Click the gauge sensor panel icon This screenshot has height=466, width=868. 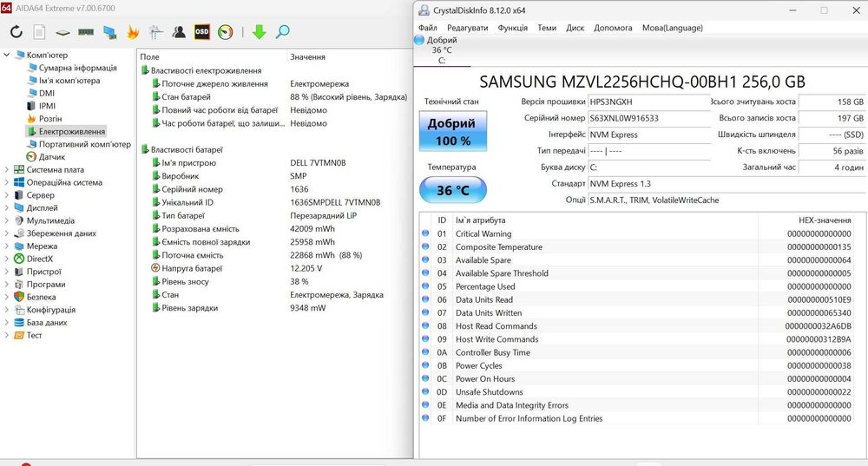226,32
